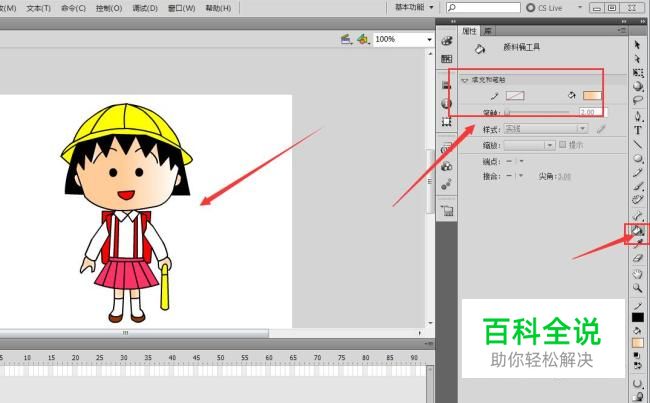
Task: Open the Gap Size option in toolbar
Action: coord(638,383)
